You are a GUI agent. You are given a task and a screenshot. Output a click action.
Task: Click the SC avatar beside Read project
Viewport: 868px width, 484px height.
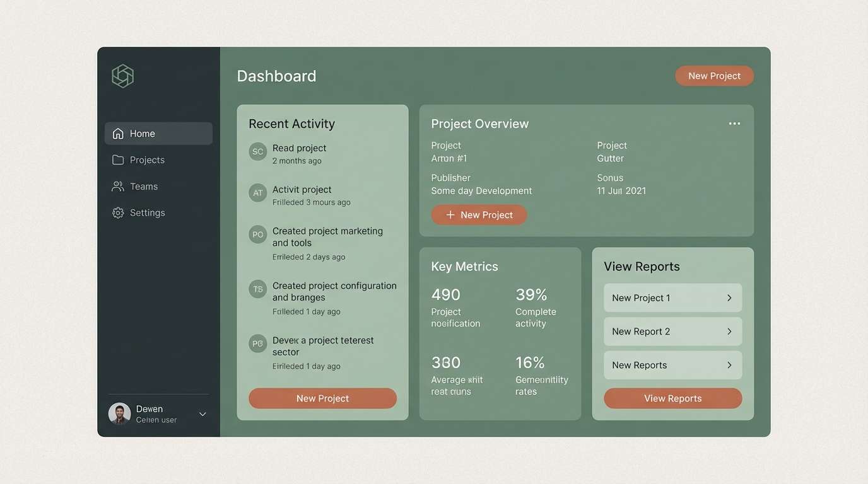[x=257, y=151]
